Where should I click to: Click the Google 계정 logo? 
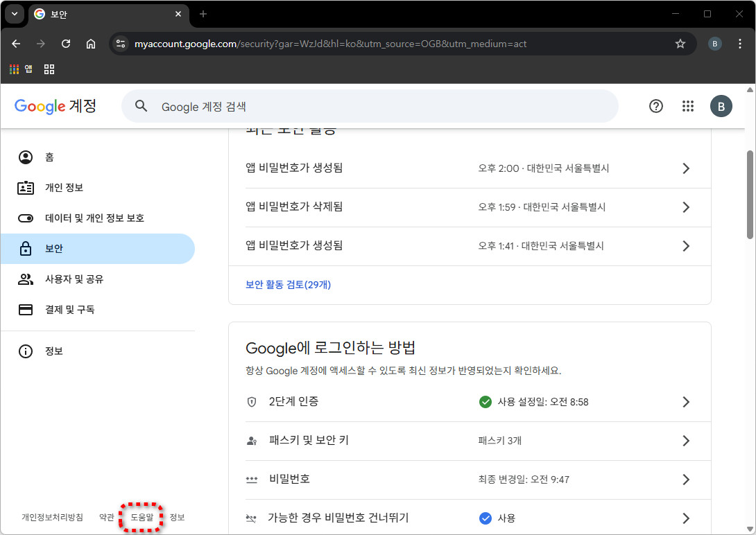[55, 106]
